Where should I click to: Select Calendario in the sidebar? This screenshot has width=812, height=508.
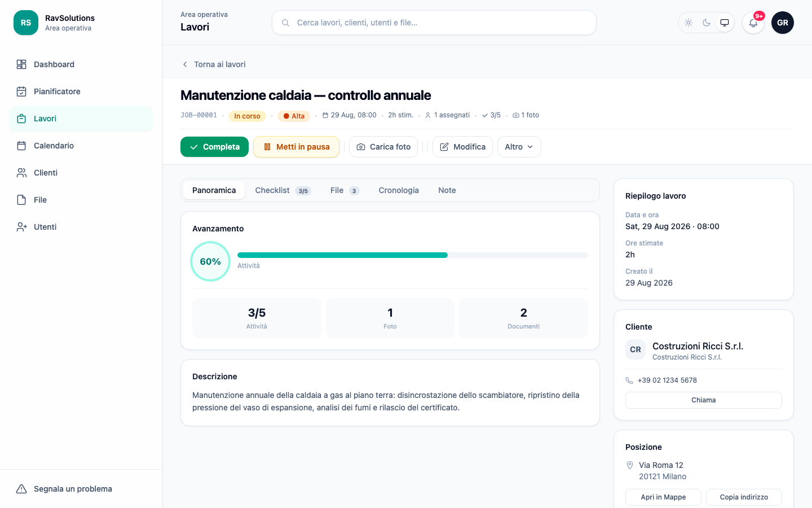pyautogui.click(x=81, y=146)
